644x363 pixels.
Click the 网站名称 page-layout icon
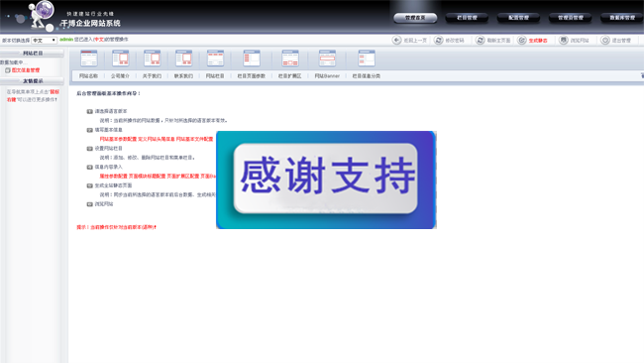89,59
